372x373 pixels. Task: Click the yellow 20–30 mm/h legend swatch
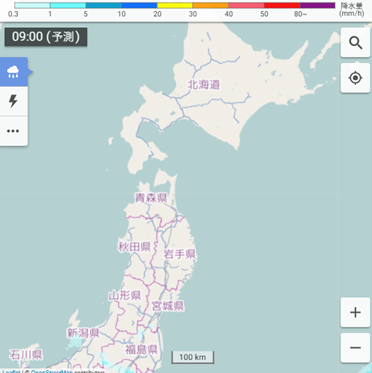tap(175, 5)
